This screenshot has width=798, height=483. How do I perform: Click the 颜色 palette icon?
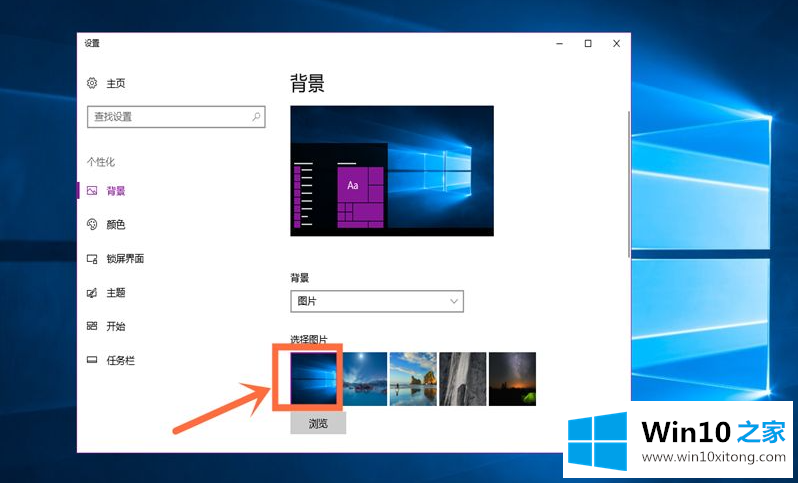[92, 224]
